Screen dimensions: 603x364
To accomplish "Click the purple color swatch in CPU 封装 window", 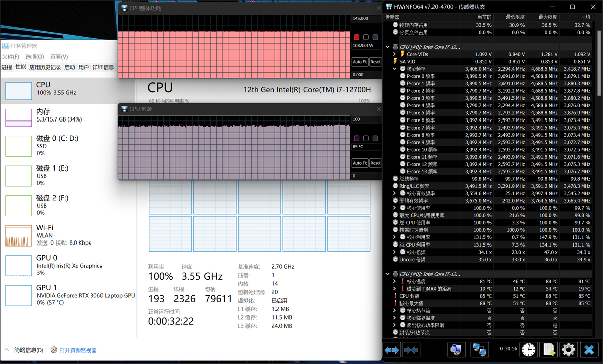I will pyautogui.click(x=356, y=138).
